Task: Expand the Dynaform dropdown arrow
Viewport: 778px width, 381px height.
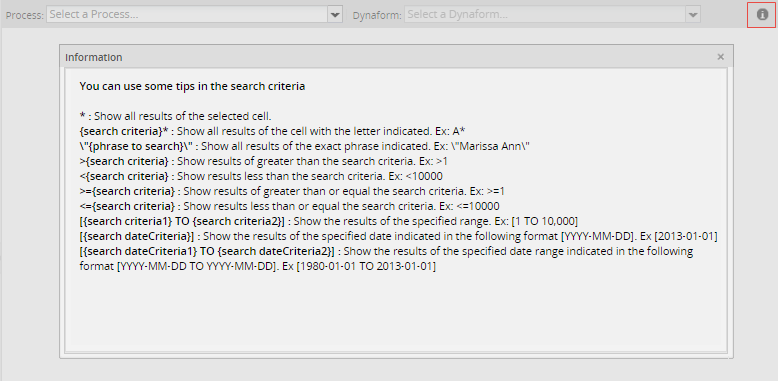Action: click(693, 14)
